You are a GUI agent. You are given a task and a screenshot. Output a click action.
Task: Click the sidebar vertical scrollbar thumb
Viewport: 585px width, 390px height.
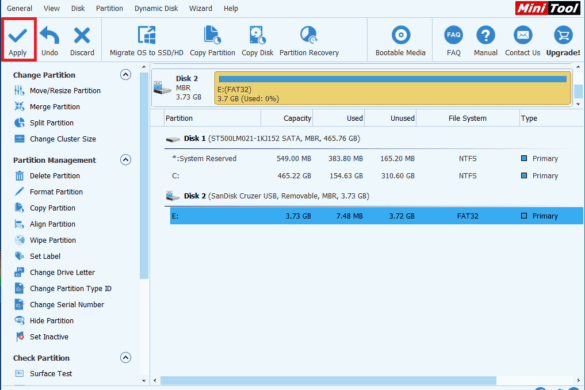144,175
